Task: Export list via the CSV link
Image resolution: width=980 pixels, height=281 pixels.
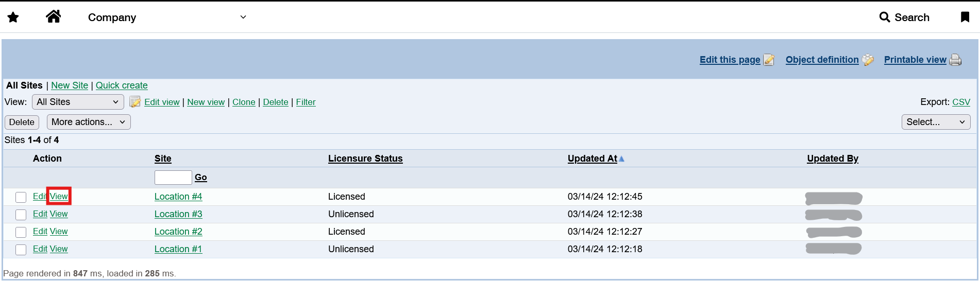Action: point(961,102)
